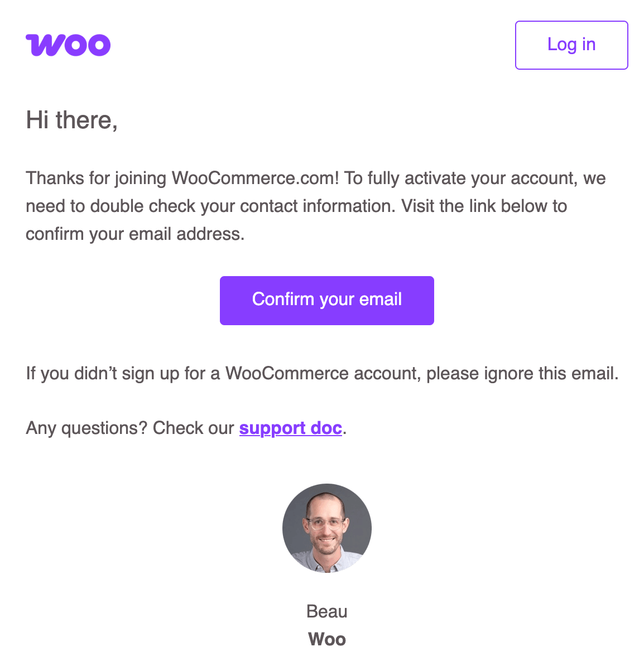Click the Beau signature name text
The height and width of the screenshot is (666, 644).
click(327, 611)
